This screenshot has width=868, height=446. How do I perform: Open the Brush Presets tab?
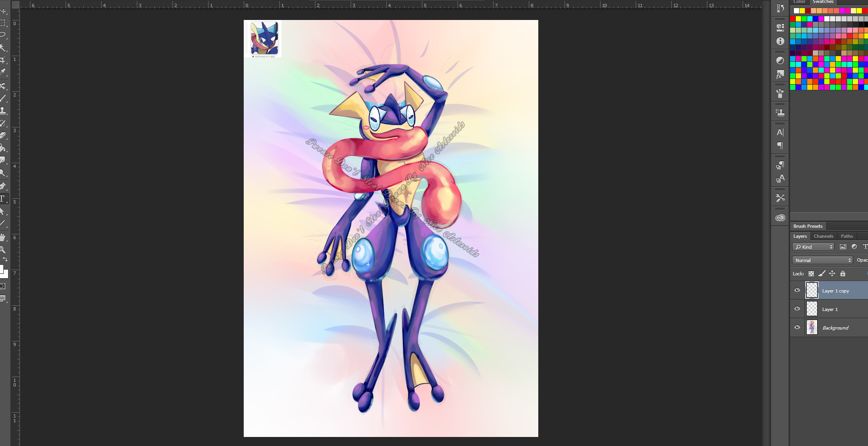click(808, 226)
